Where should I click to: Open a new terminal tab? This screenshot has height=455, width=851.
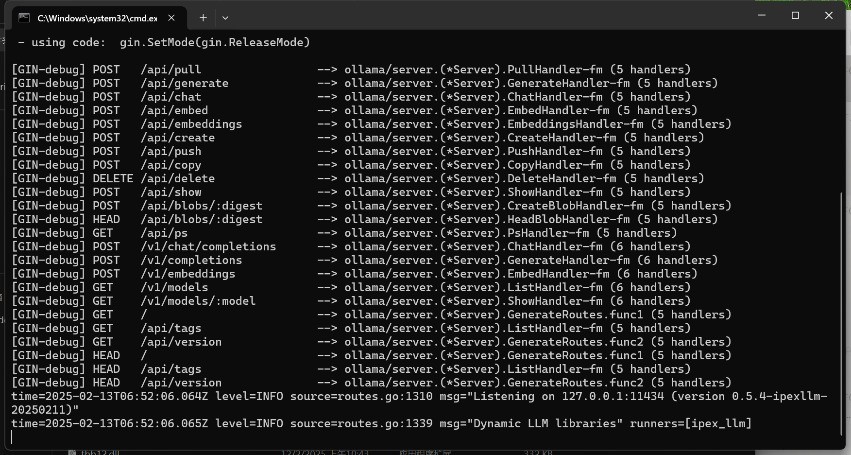(x=203, y=17)
